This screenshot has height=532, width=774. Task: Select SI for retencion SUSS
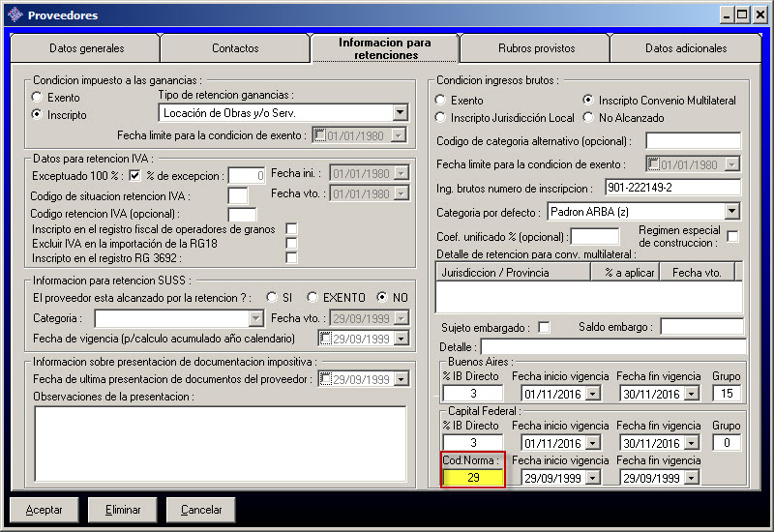(274, 297)
